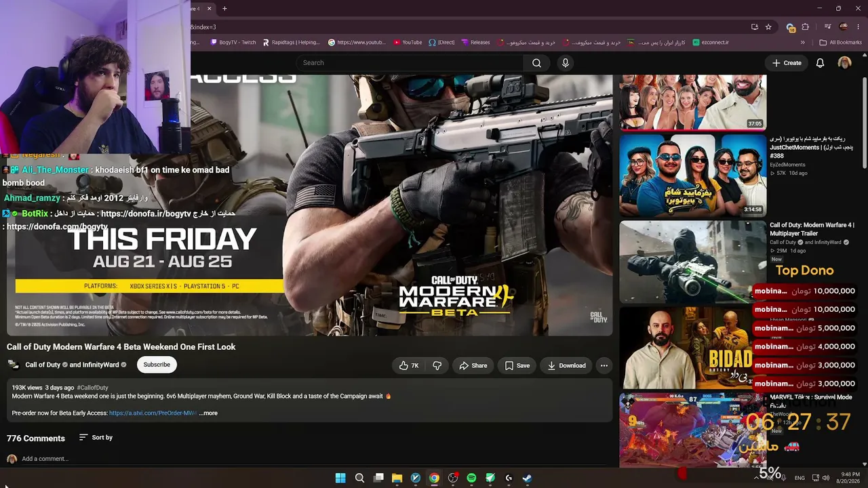This screenshot has width=868, height=488.
Task: Open Steam from the taskbar
Action: tap(527, 478)
